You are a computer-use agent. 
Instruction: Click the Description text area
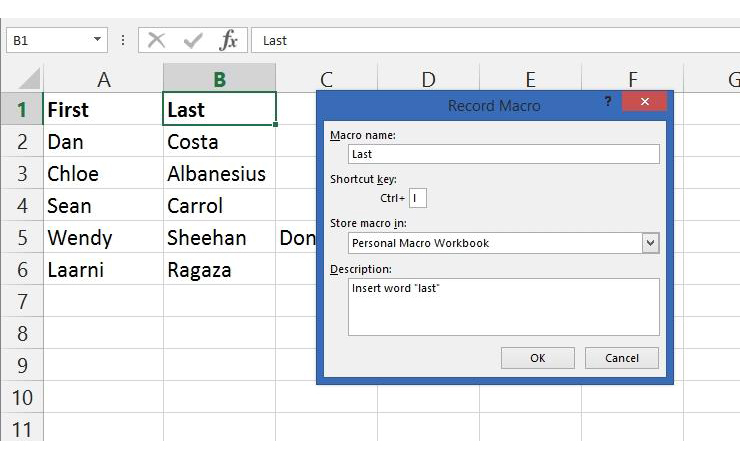pos(503,306)
